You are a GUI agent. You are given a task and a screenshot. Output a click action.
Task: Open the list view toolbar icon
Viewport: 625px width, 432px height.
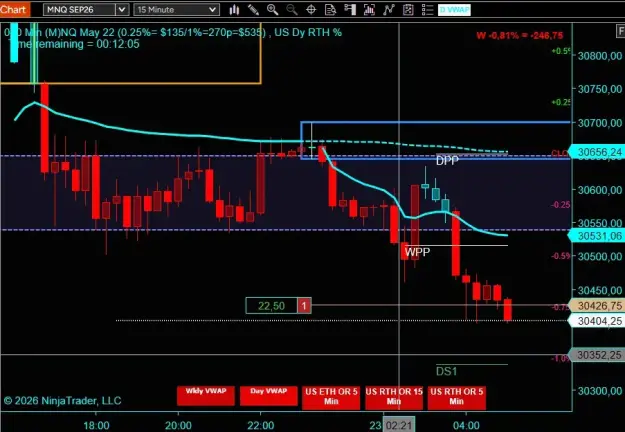(427, 10)
